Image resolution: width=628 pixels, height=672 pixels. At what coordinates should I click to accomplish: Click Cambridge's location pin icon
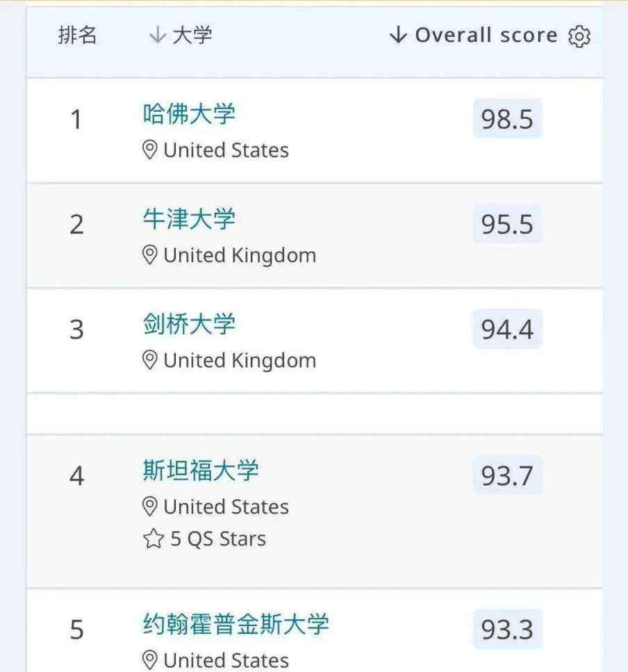149,360
